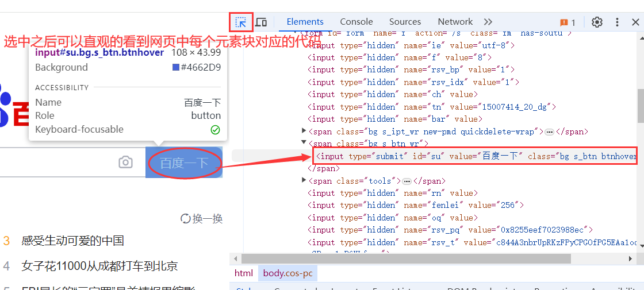
Task: Click the Baidu paw logo
Action: click(5, 105)
